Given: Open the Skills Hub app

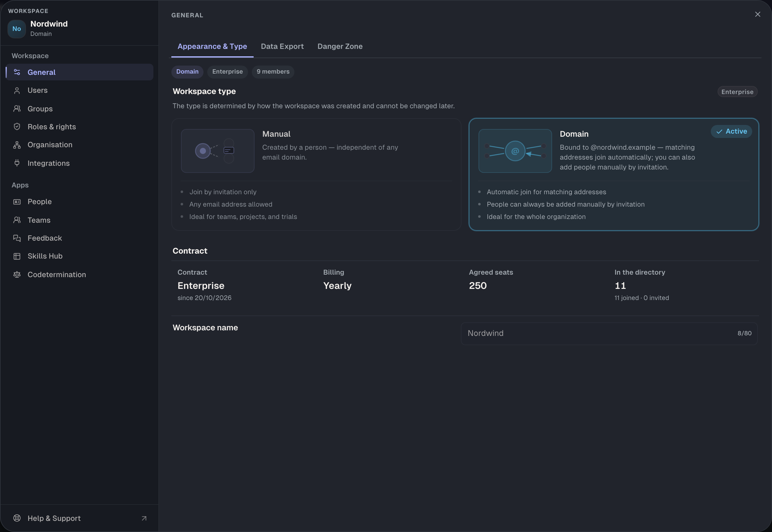Looking at the screenshot, I should coord(80,256).
